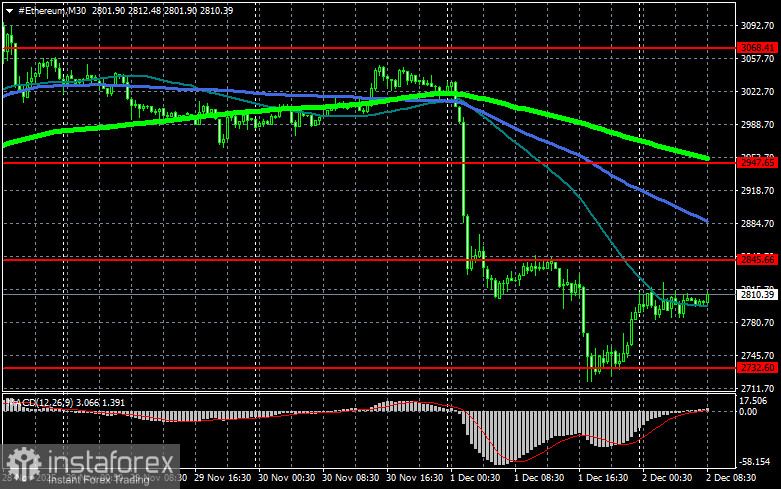781x489 pixels.
Task: Click the 29 Nov 16:30 time label
Action: coord(223,478)
